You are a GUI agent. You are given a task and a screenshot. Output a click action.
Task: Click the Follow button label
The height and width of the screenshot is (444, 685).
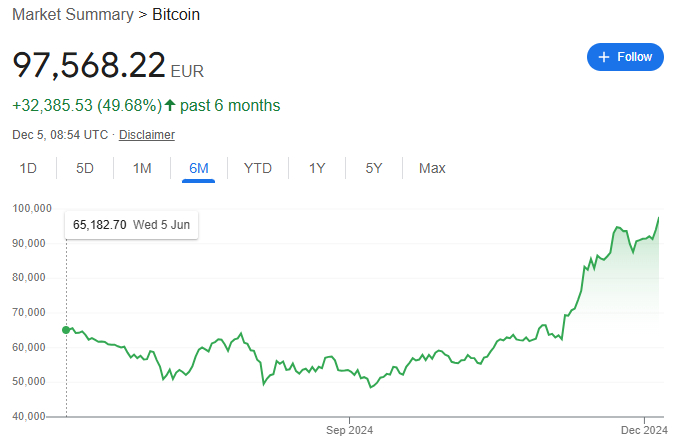[634, 57]
